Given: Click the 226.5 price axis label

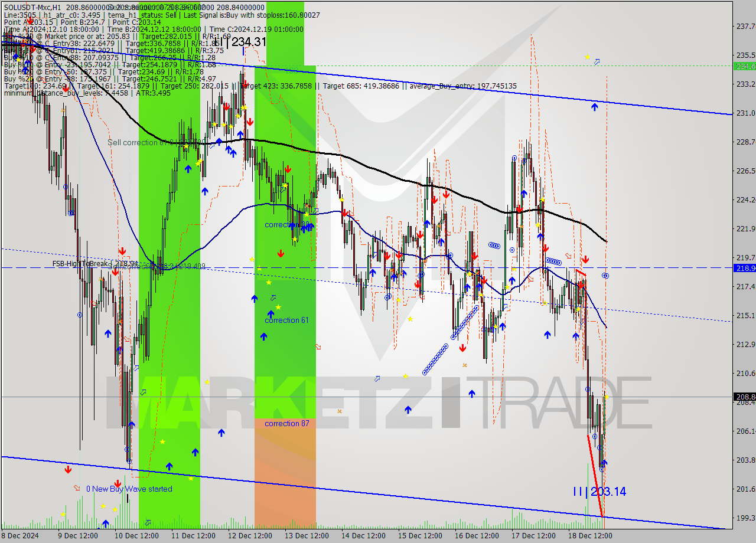Looking at the screenshot, I should click(x=745, y=171).
